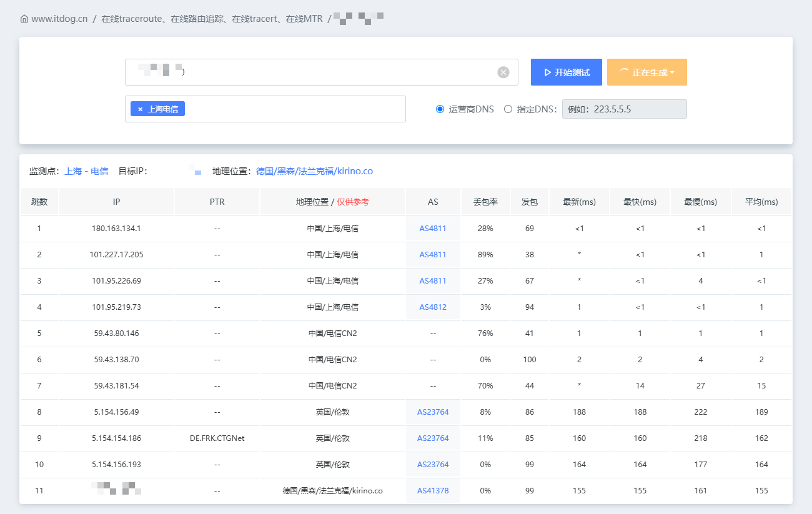Click IP 101.95.219.73
The image size is (812, 514).
pos(116,307)
